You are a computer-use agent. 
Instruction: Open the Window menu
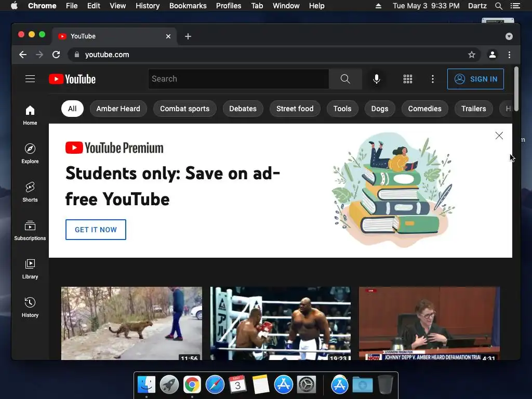[x=286, y=6]
